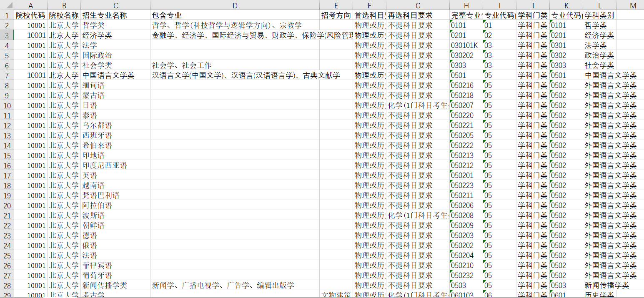This screenshot has height=298, width=644.
Task: Select the 中国语言文学类 cell in column C
Action: tap(115, 75)
